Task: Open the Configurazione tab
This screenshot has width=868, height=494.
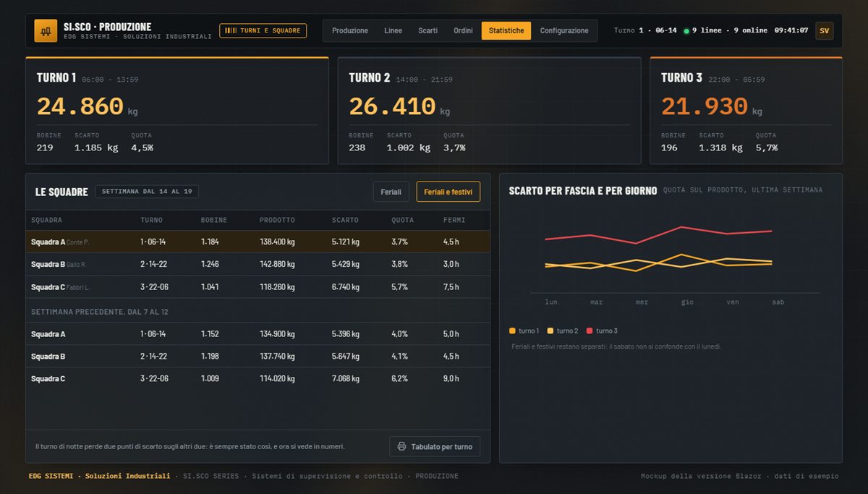Action: (x=564, y=30)
